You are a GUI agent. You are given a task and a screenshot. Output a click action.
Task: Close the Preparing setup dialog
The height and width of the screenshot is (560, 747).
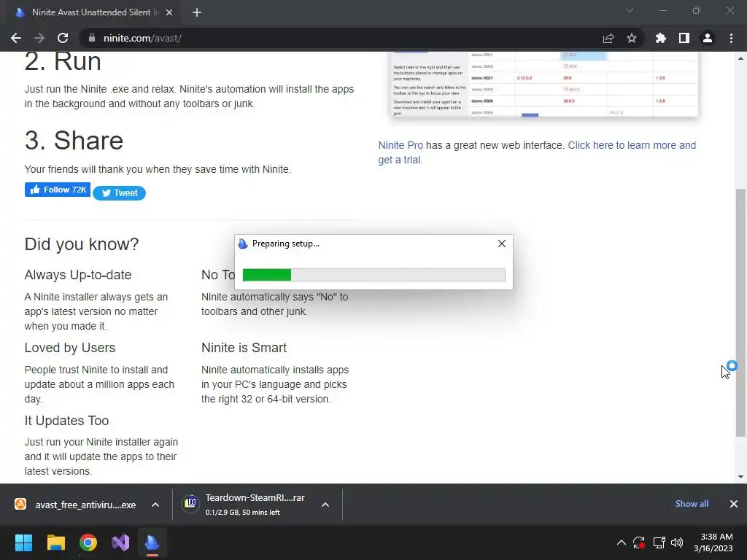[x=502, y=244]
